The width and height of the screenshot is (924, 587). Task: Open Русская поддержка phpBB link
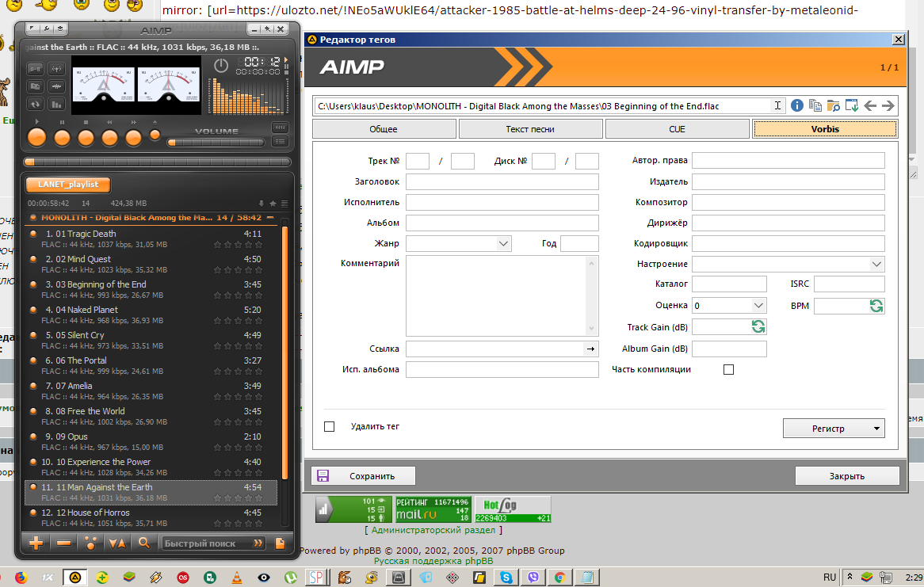tap(433, 561)
